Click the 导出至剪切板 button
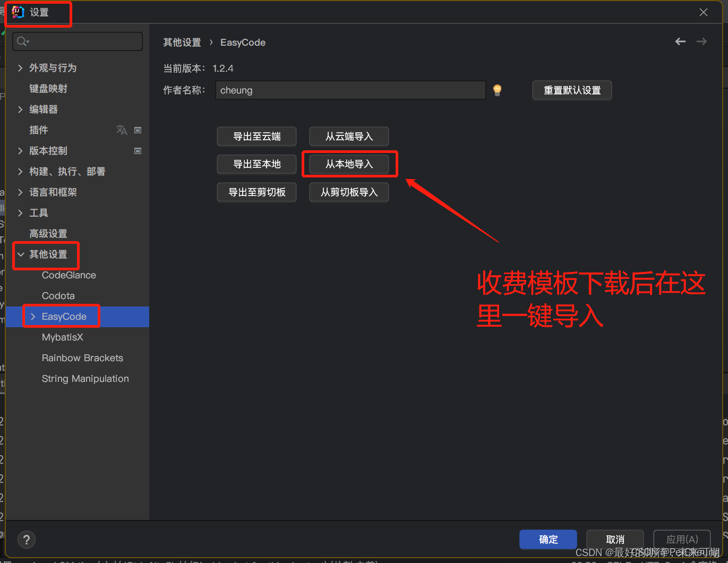 [x=256, y=192]
